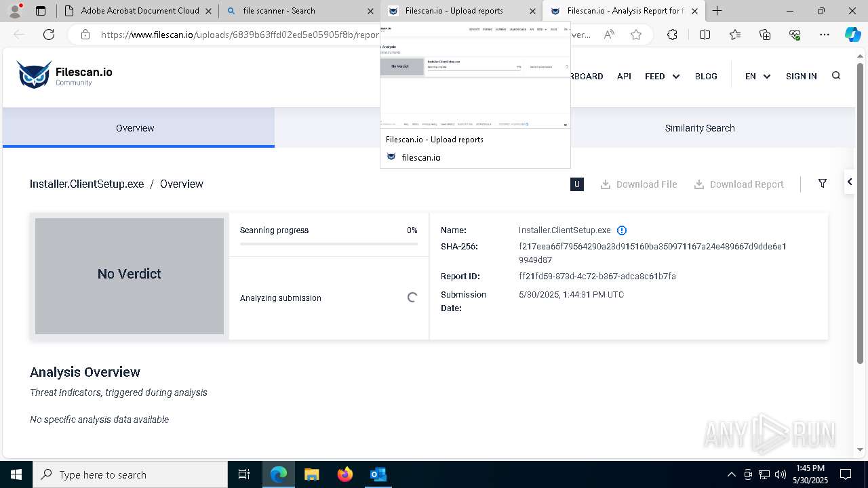Click the Report ID value
The height and width of the screenshot is (488, 868).
click(597, 277)
